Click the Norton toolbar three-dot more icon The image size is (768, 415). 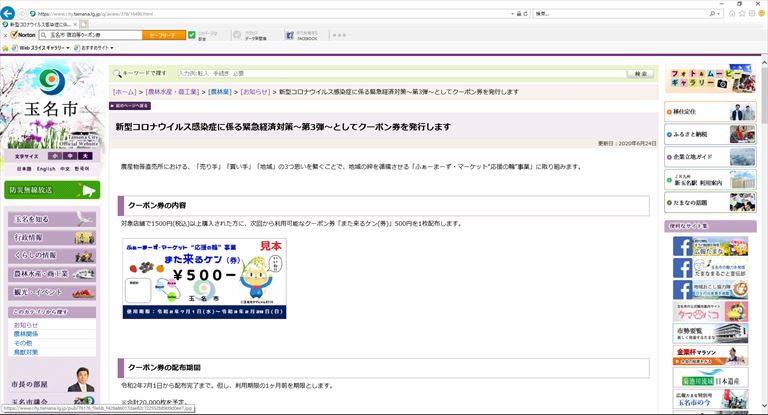(339, 35)
